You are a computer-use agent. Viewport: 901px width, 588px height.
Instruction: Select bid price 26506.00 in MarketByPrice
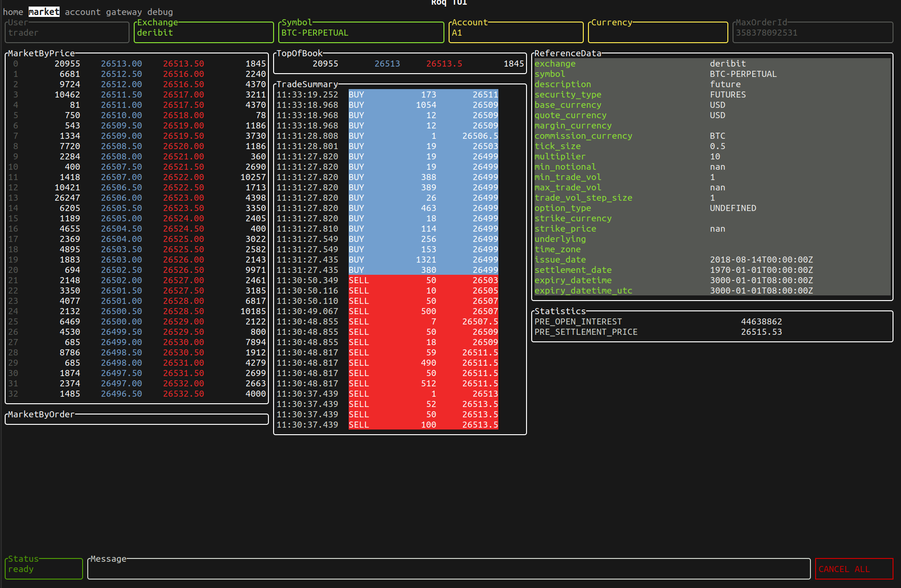point(122,197)
